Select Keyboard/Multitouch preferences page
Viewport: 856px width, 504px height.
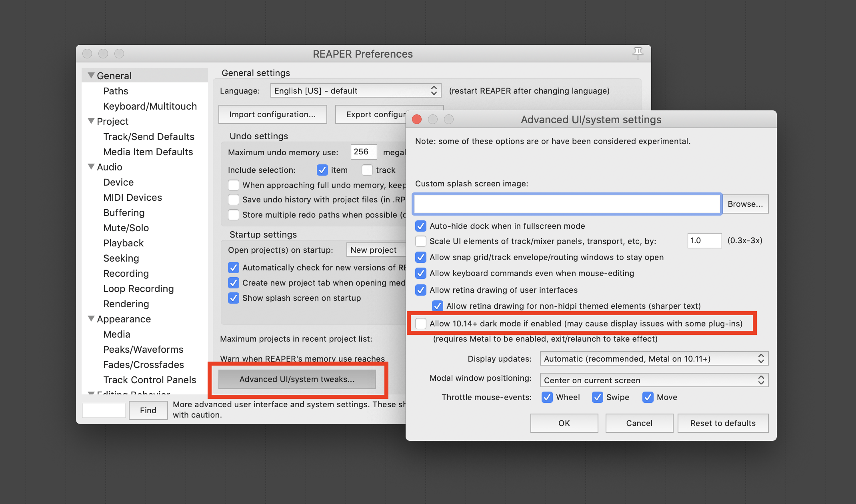point(150,106)
